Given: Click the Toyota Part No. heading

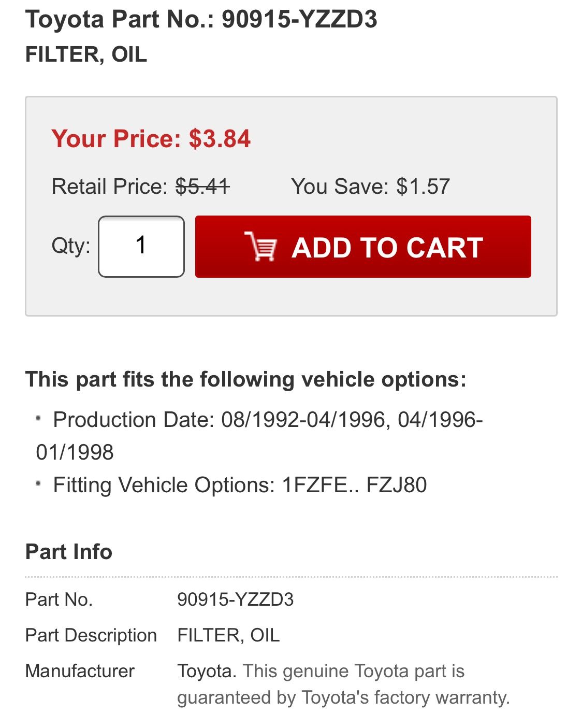Looking at the screenshot, I should pyautogui.click(x=201, y=19).
